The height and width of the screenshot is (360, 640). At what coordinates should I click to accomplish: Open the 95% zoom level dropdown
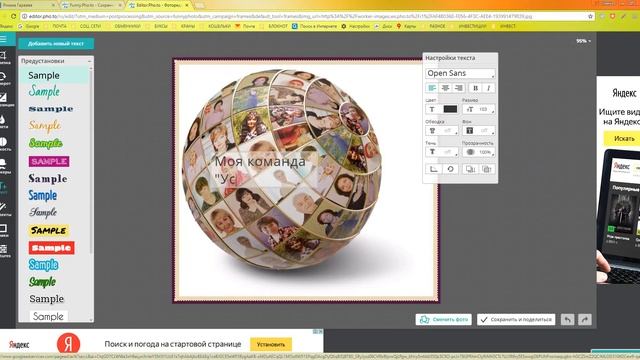[x=583, y=41]
